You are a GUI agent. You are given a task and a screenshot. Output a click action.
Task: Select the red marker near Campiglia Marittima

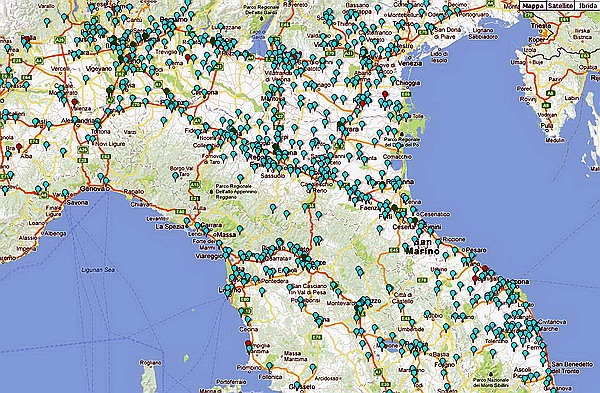tap(249, 344)
